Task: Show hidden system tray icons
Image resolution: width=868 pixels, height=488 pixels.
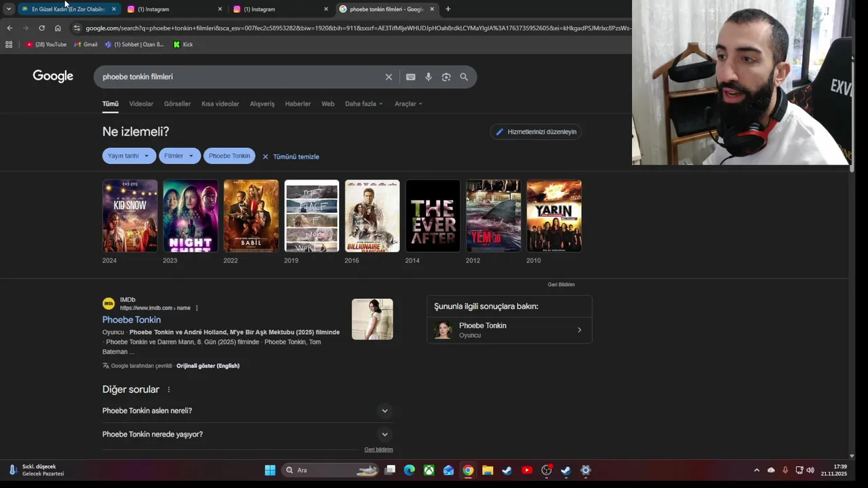Action: [757, 470]
